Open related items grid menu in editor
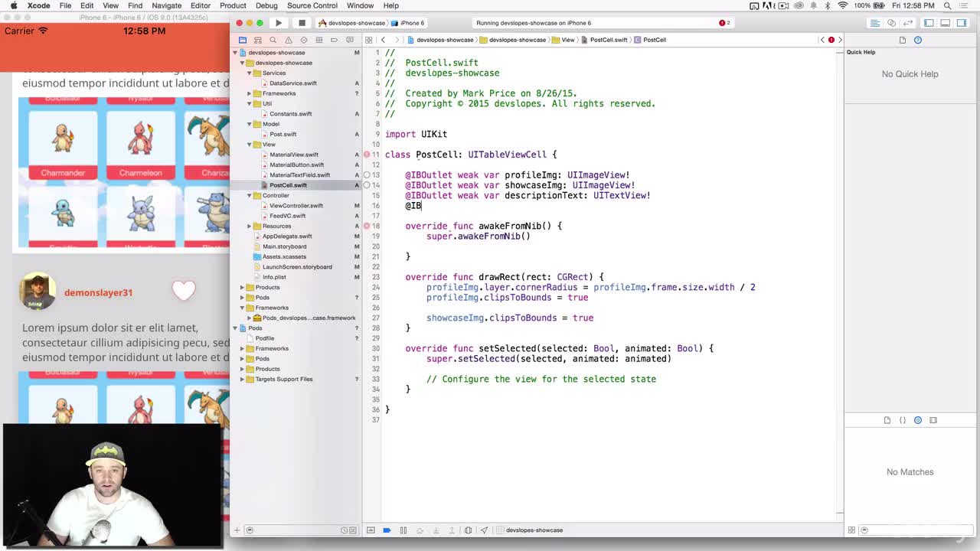980x551 pixels. (x=369, y=40)
